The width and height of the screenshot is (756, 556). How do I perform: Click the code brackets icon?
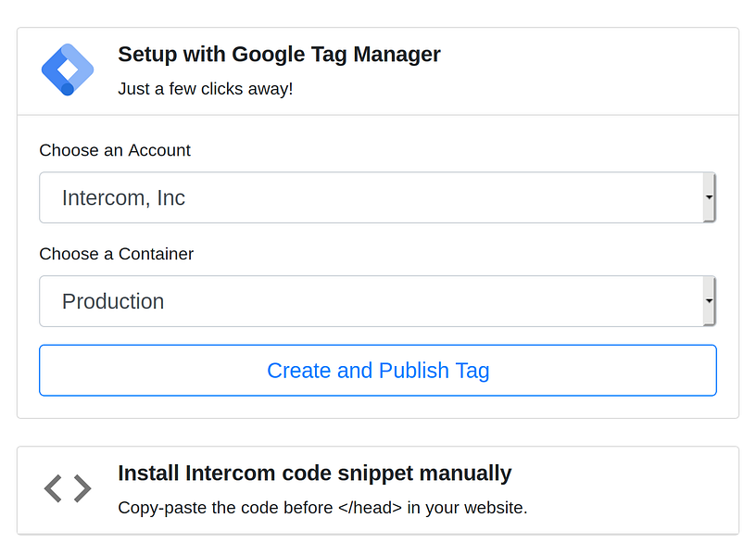click(68, 488)
